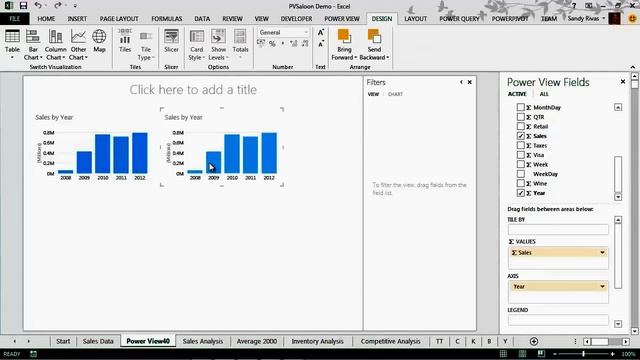Save the workbook from quick access toolbar
Screen dimensions: 640x360
point(23,6)
